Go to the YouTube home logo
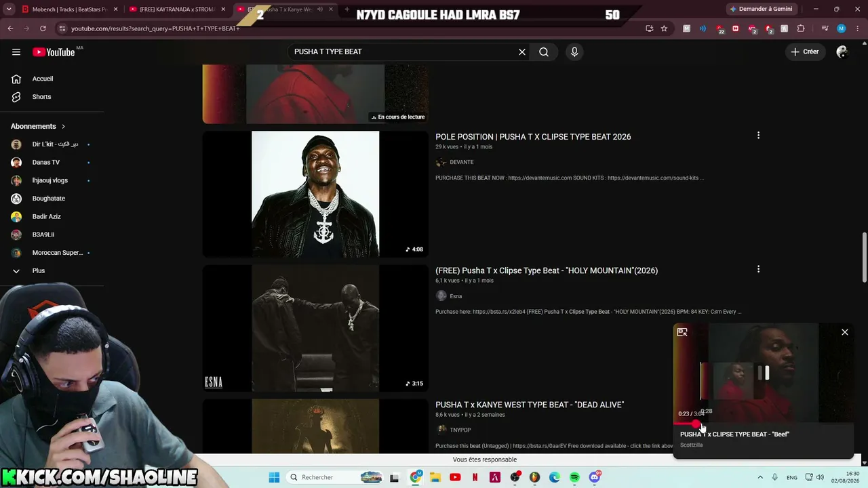This screenshot has width=868, height=488. pos(54,52)
